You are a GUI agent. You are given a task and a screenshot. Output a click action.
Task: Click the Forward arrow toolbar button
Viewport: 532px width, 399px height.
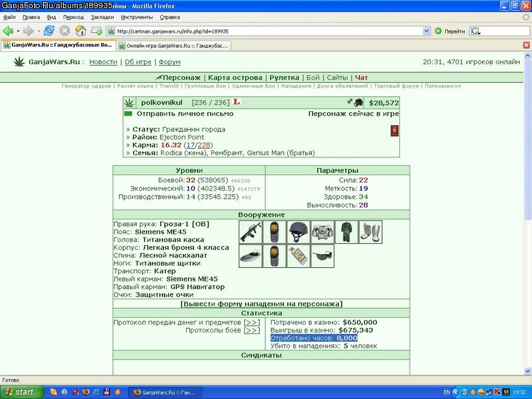tap(28, 31)
